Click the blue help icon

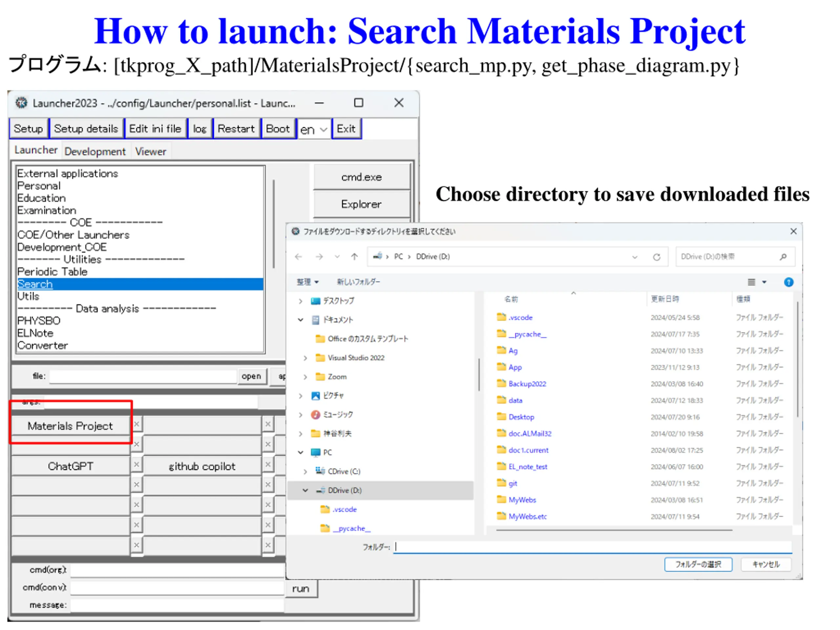(788, 282)
